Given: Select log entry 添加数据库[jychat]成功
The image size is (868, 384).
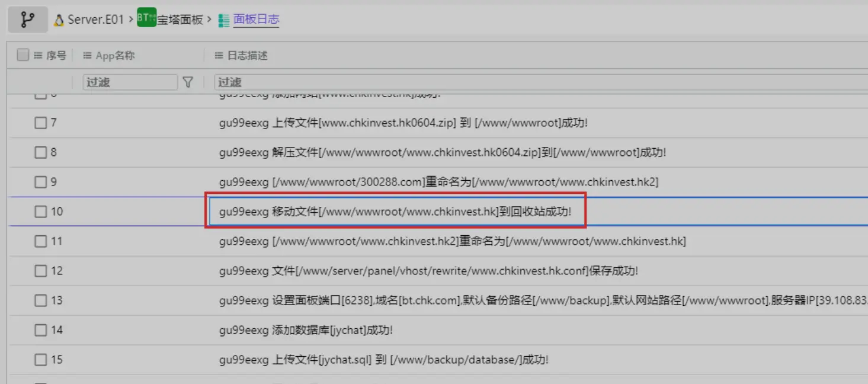Looking at the screenshot, I should [306, 330].
